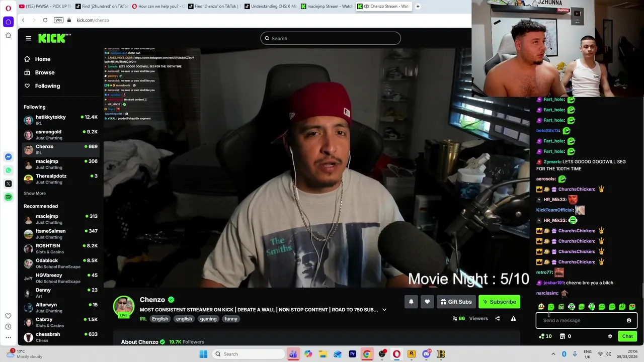Image resolution: width=644 pixels, height=362 pixels.
Task: Open Cabrzy recommended channel
Action: tap(60, 322)
